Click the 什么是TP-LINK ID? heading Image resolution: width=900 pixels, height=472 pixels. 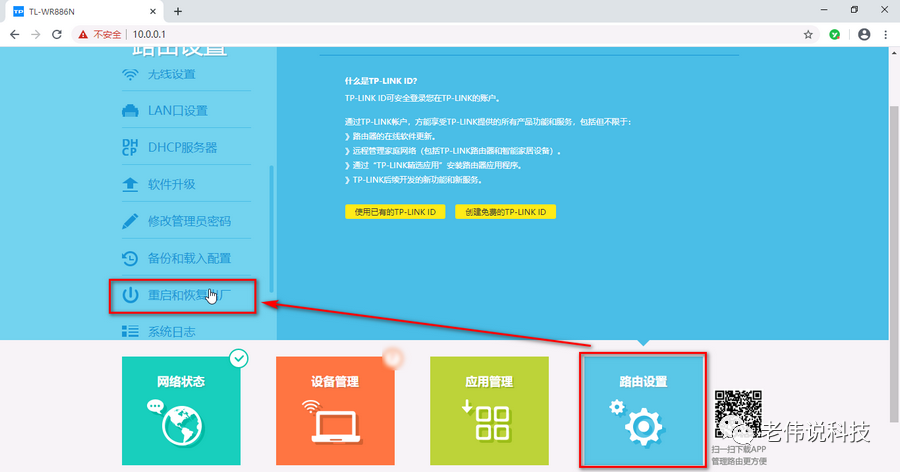pos(381,81)
